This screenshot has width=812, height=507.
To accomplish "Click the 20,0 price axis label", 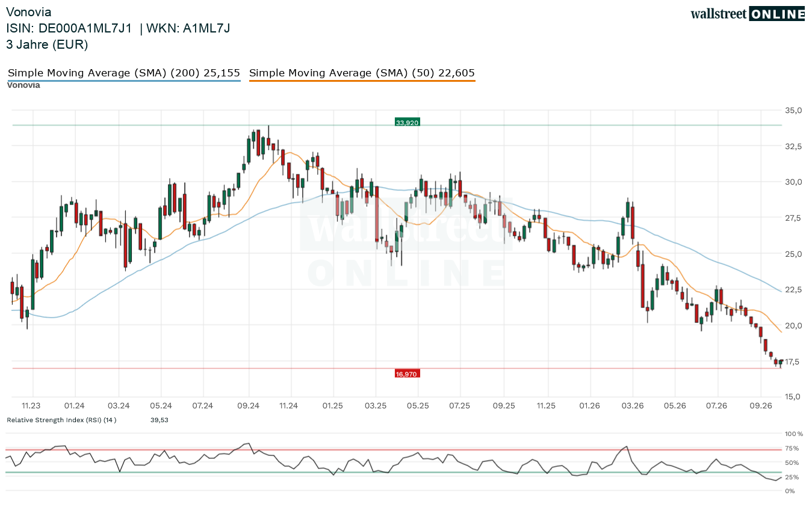I will click(x=793, y=325).
